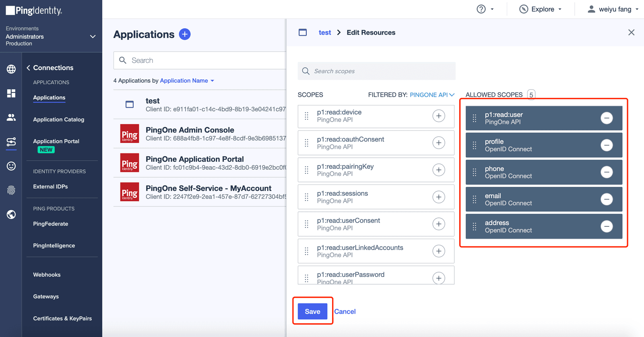
Task: Open External IDPs
Action: pos(50,186)
